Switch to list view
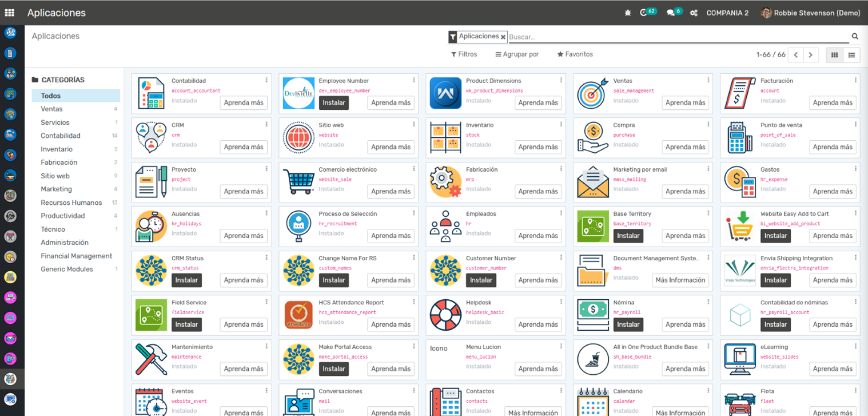 click(x=851, y=55)
